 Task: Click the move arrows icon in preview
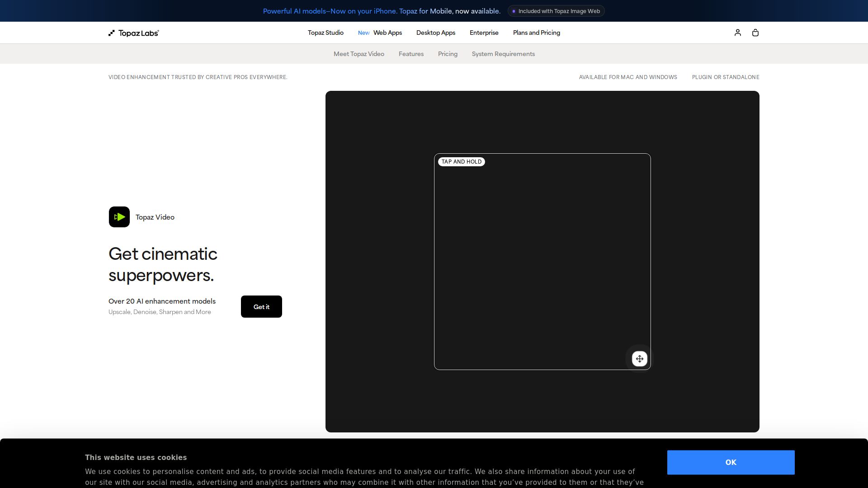[639, 359]
